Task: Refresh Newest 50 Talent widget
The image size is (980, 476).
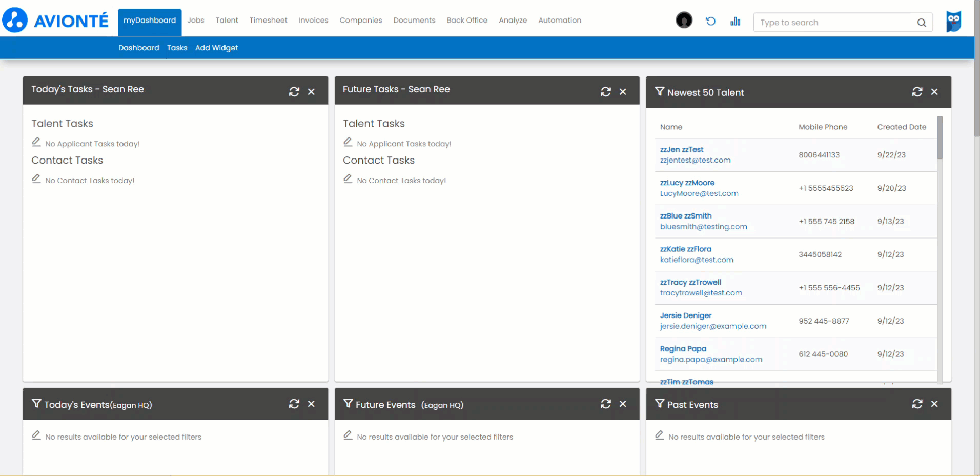Action: pos(917,92)
